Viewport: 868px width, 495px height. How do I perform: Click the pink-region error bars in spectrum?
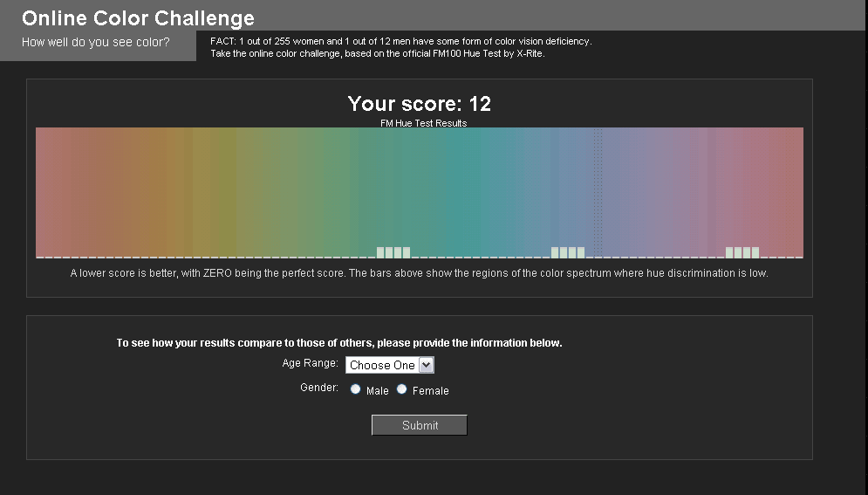coord(742,252)
